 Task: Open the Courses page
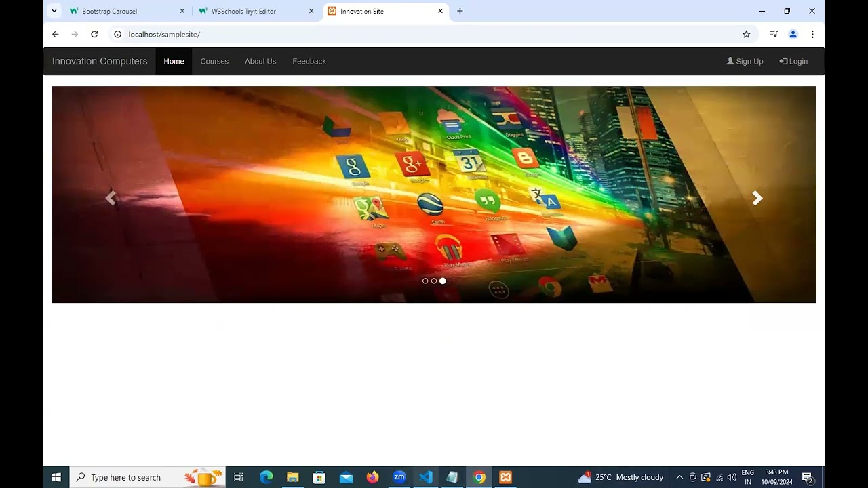[x=214, y=61]
